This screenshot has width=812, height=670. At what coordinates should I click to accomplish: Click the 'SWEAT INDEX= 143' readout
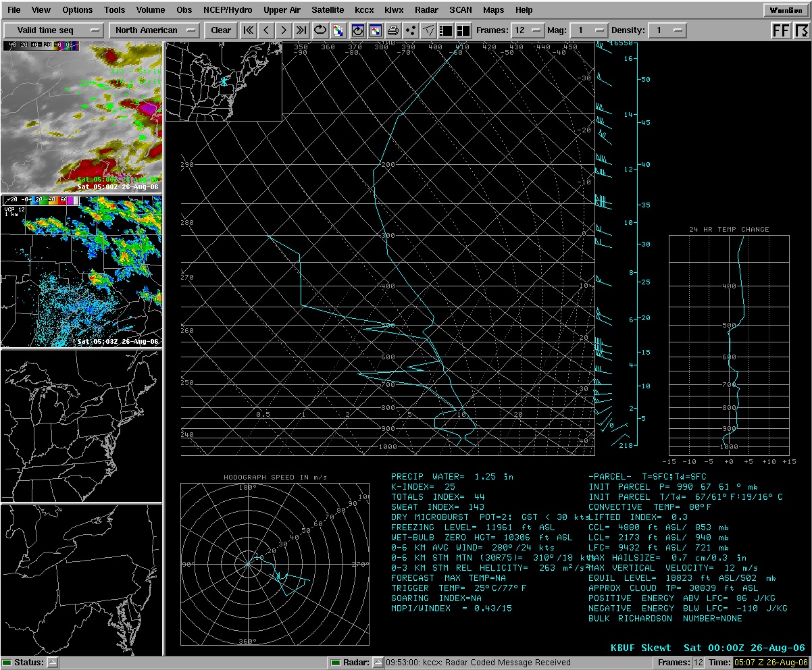[438, 507]
